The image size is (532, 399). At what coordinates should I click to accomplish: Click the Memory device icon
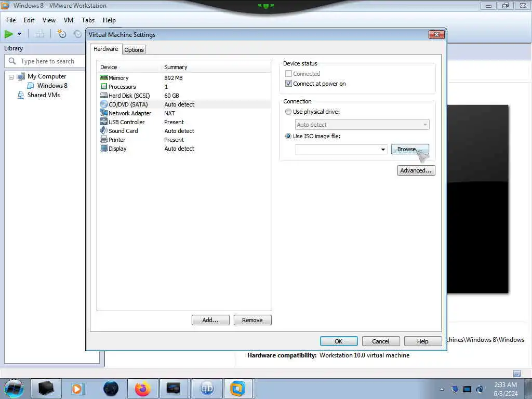104,78
